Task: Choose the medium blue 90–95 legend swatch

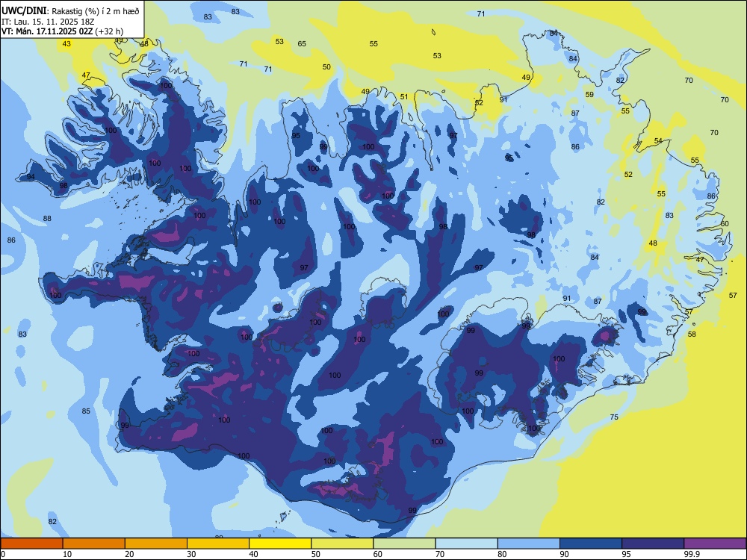Action: pos(591,544)
